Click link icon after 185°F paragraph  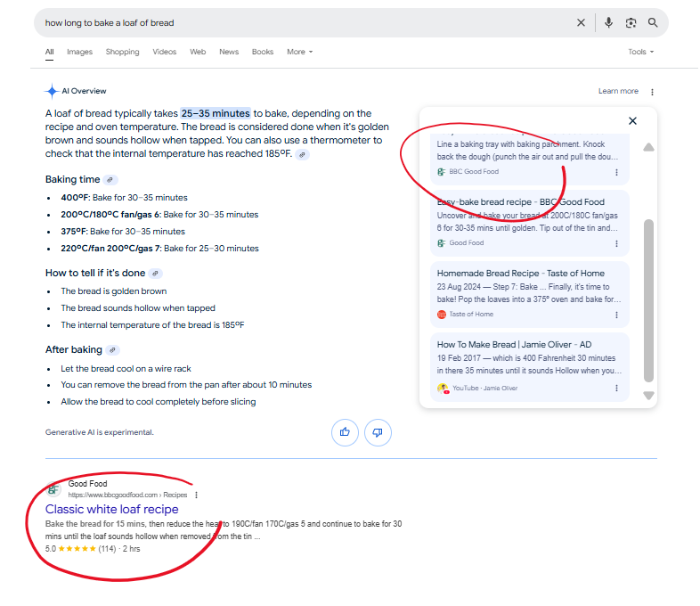pyautogui.click(x=302, y=154)
